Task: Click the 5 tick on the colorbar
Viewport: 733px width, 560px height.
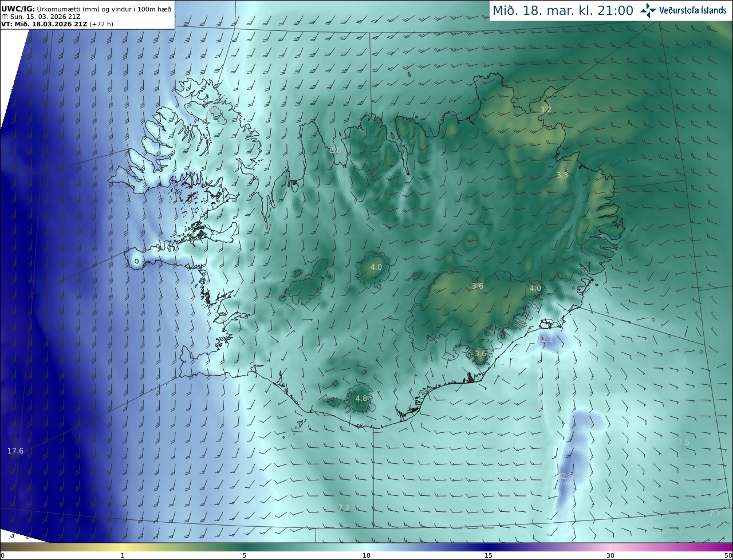Action: coord(245,555)
